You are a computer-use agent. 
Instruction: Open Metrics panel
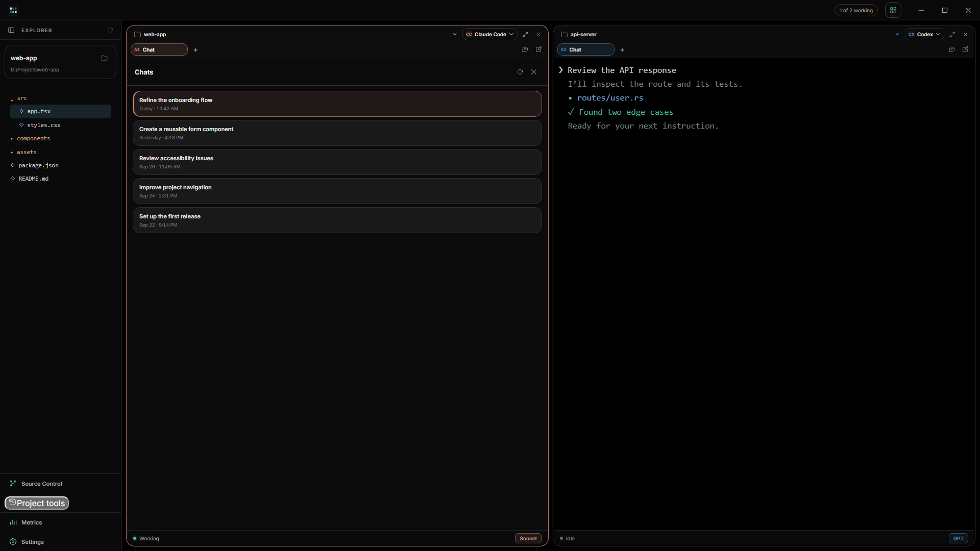tap(60, 522)
